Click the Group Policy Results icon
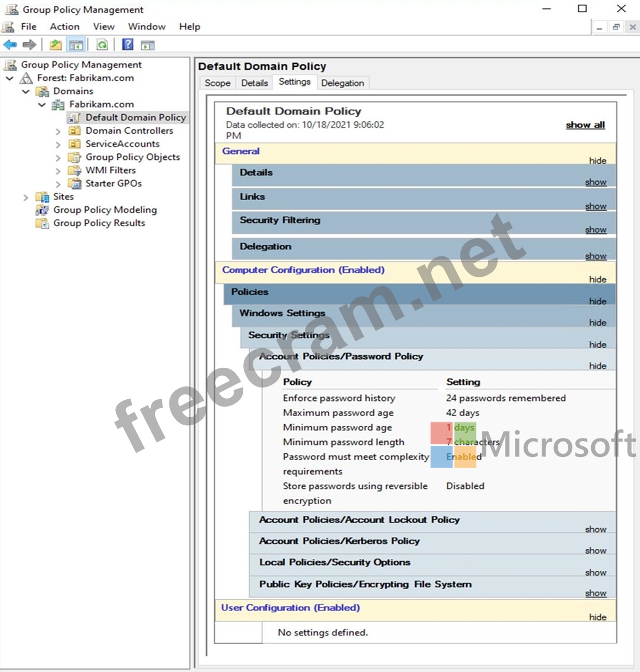Image resolution: width=640 pixels, height=672 pixels. pyautogui.click(x=42, y=223)
